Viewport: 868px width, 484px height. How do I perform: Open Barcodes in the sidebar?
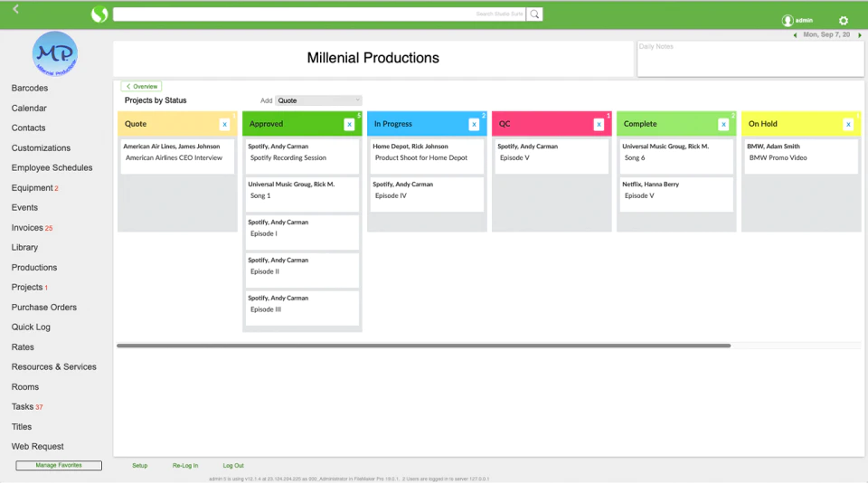tap(29, 88)
